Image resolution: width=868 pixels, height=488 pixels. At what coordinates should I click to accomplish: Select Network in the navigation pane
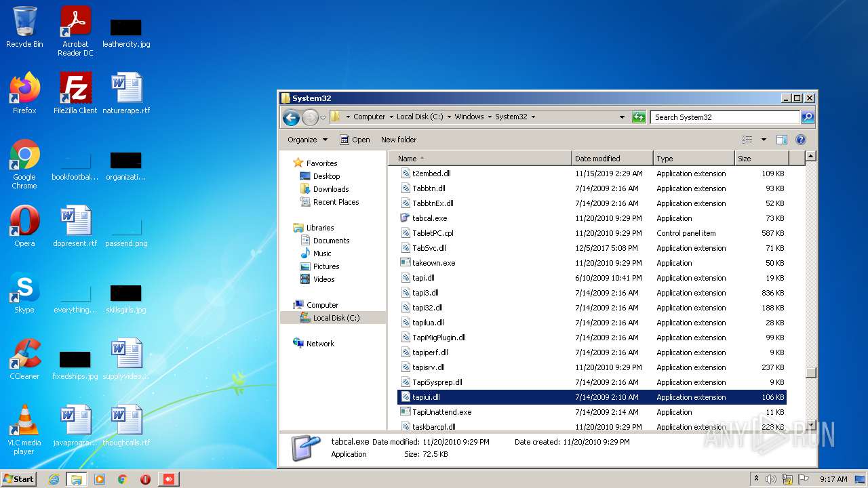click(x=320, y=344)
